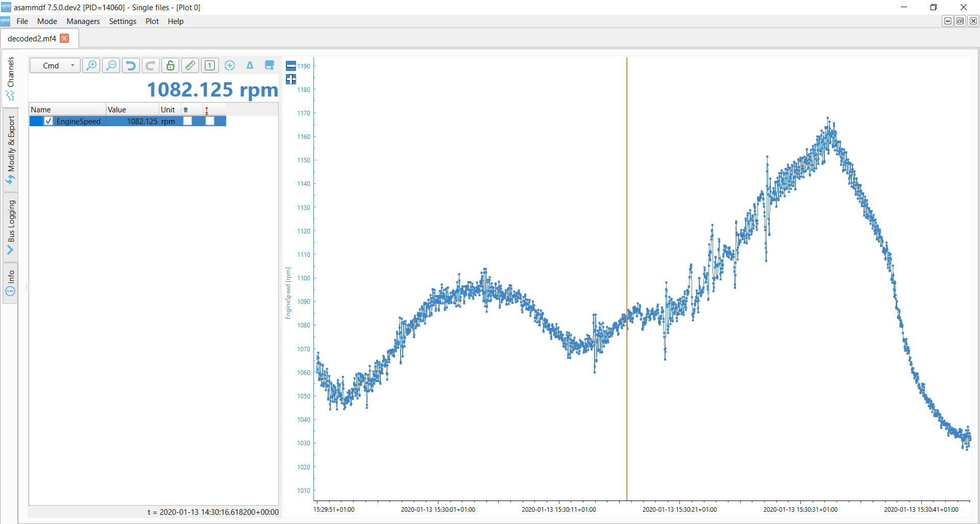Image resolution: width=980 pixels, height=524 pixels.
Task: Click the blue plus axis button
Action: (x=291, y=79)
